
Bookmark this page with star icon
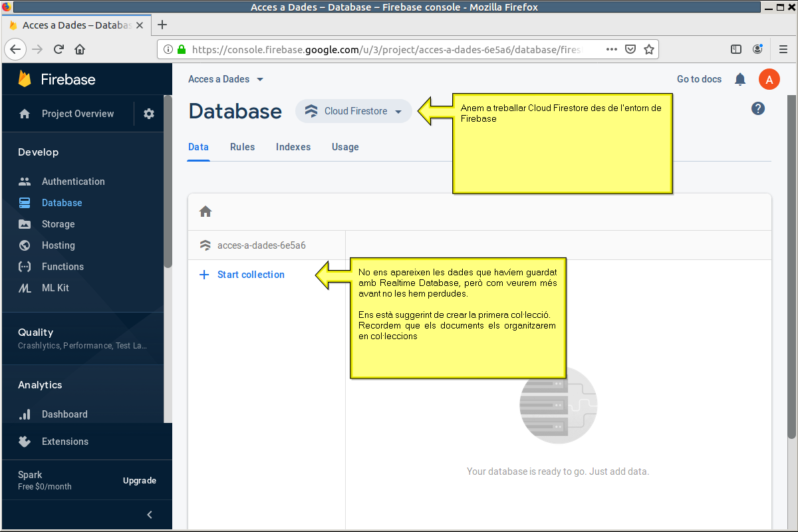click(x=649, y=49)
